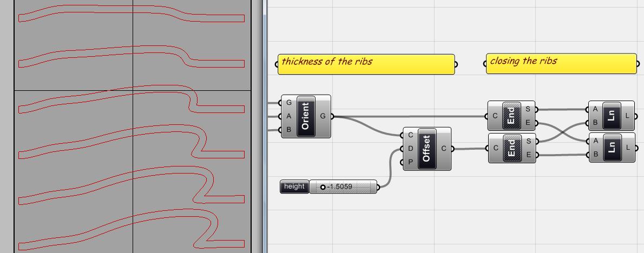The width and height of the screenshot is (644, 253).
Task: Click upper Ln component B input
Action: point(594,123)
